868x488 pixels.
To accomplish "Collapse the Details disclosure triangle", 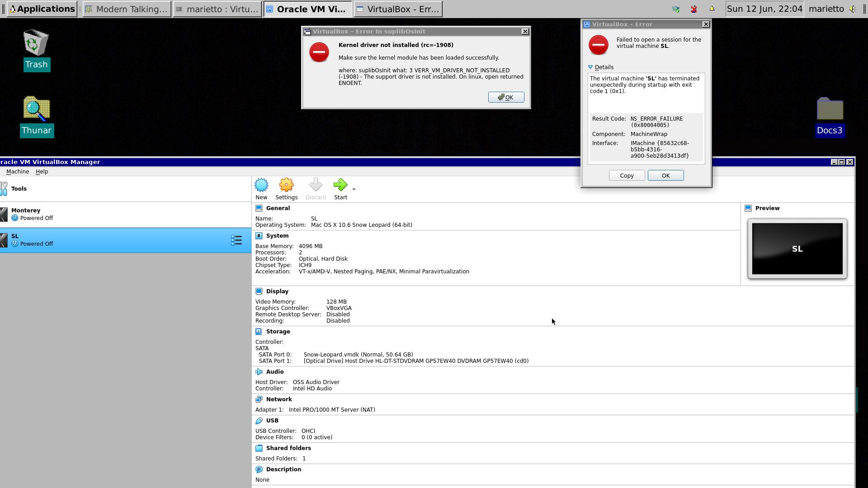I will click(x=590, y=67).
